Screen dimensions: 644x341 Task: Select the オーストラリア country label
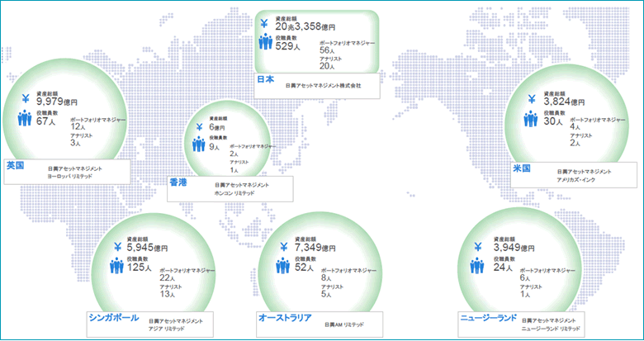[x=286, y=317]
